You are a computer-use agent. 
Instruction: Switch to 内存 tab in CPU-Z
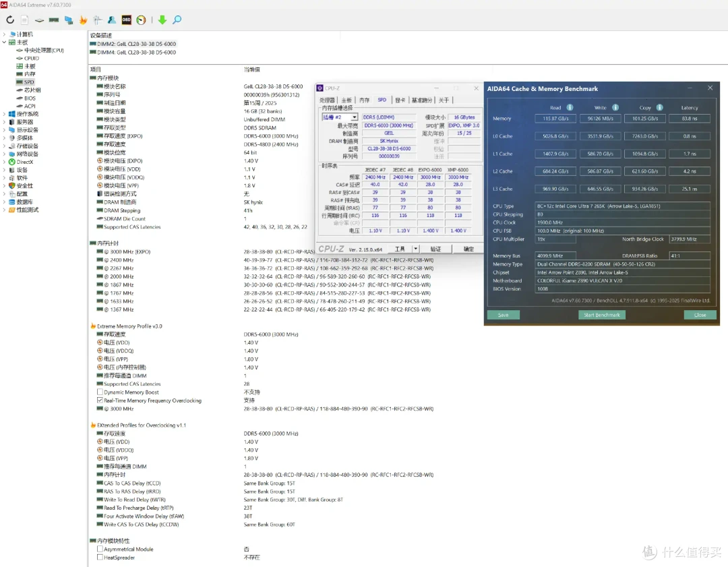365,100
